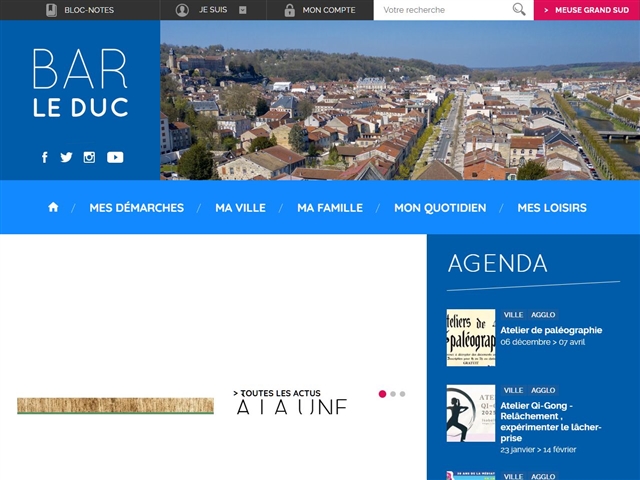Open the Mes Démarches menu
Image resolution: width=640 pixels, height=480 pixels.
137,208
